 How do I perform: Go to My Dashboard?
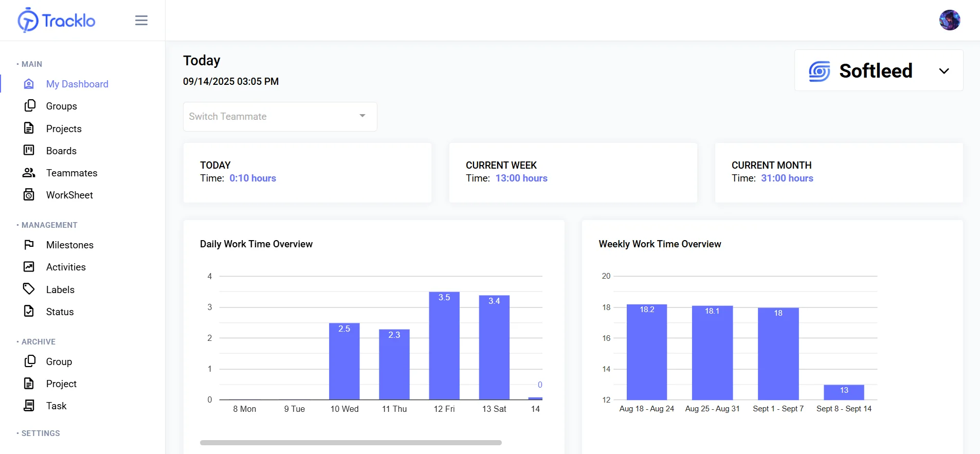(77, 84)
